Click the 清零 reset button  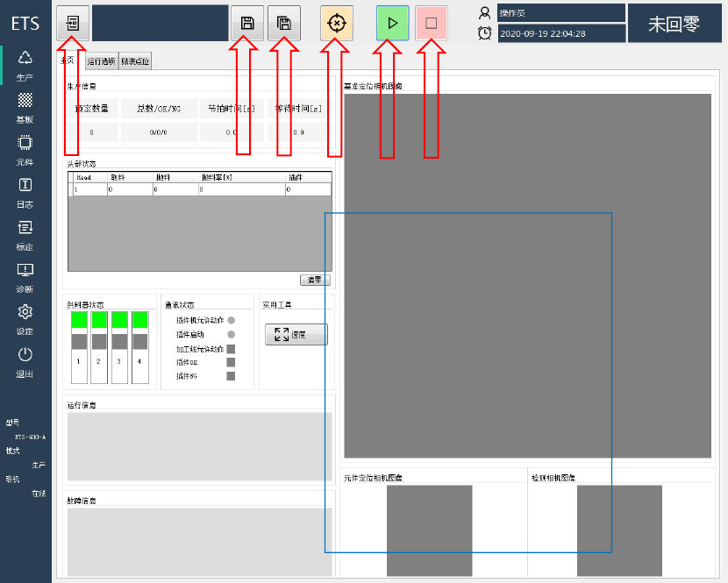(x=315, y=280)
